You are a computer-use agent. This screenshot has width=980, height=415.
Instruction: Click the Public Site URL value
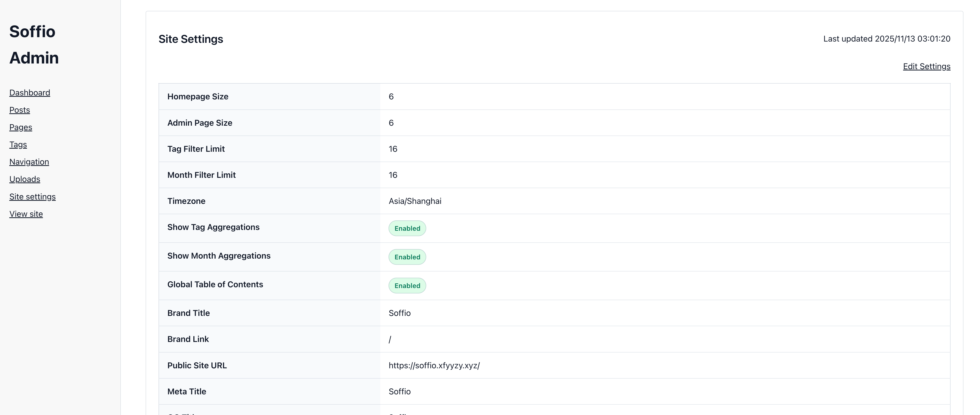(x=434, y=365)
